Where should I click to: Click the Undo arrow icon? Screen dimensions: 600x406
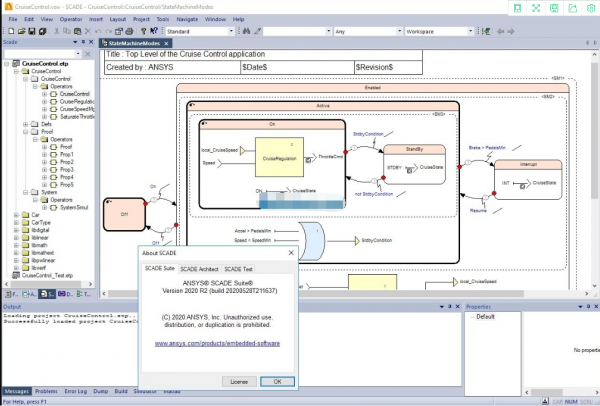pos(98,31)
